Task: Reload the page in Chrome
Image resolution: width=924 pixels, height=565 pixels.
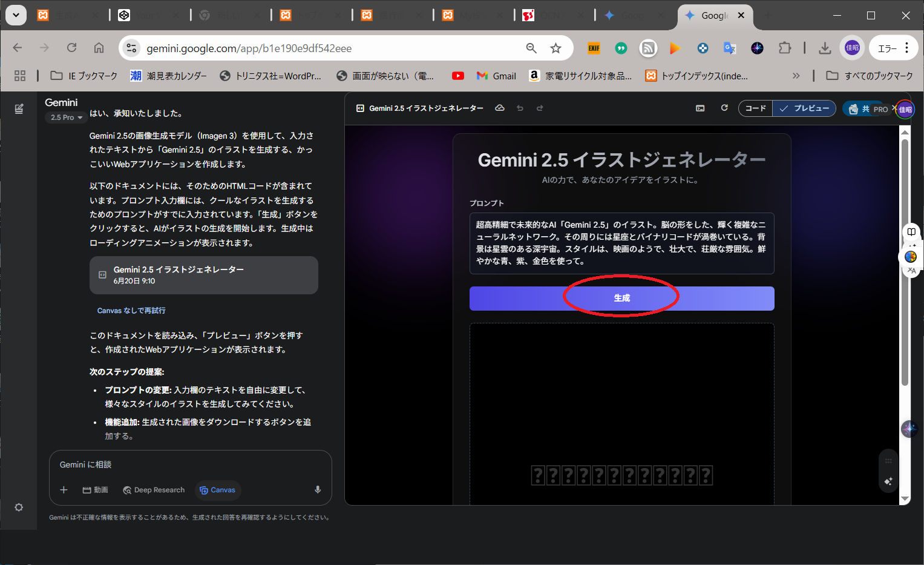Action: pyautogui.click(x=71, y=48)
